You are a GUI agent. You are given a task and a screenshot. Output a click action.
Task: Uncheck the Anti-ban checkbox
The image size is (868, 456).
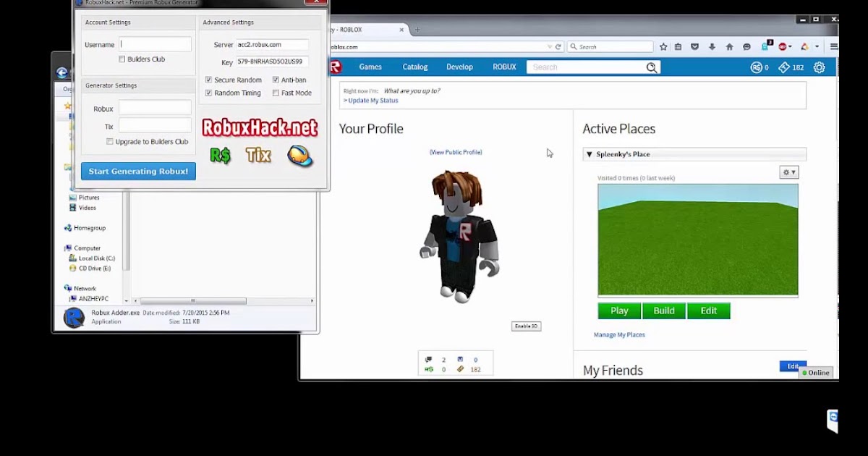(276, 80)
